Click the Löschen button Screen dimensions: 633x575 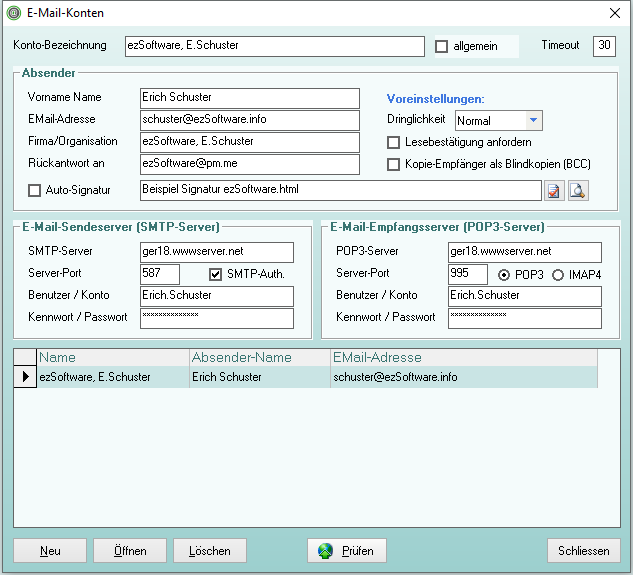210,551
